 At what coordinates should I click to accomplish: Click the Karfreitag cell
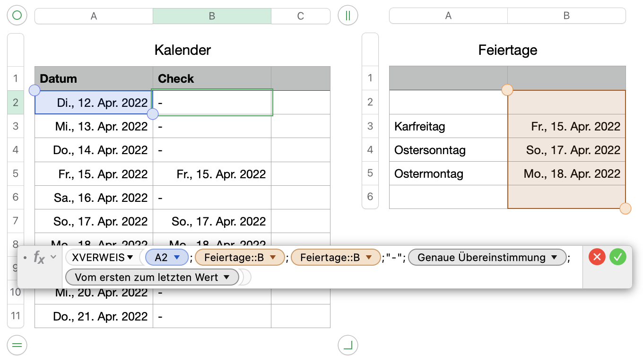(448, 126)
